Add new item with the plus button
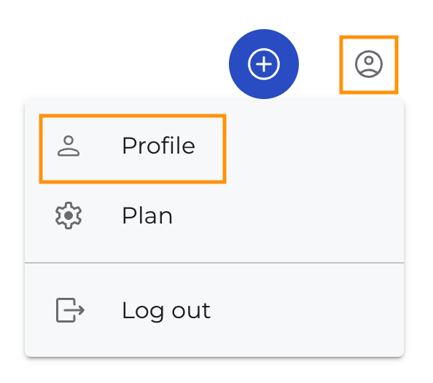Image resolution: width=433 pixels, height=383 pixels. pyautogui.click(x=264, y=64)
